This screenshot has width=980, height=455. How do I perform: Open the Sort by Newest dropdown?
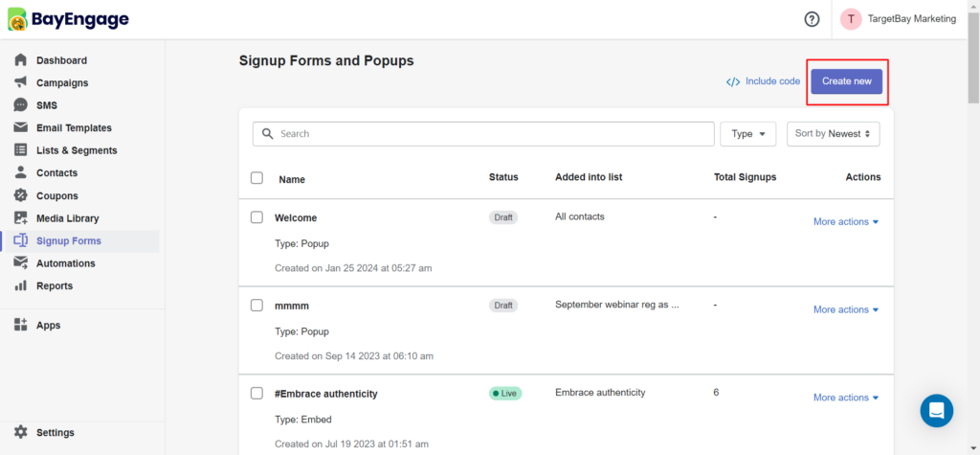pos(834,134)
